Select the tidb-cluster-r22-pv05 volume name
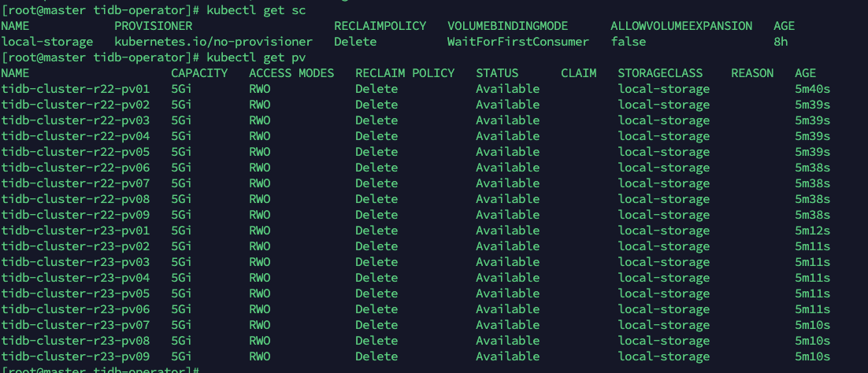This screenshot has width=868, height=373. 76,152
